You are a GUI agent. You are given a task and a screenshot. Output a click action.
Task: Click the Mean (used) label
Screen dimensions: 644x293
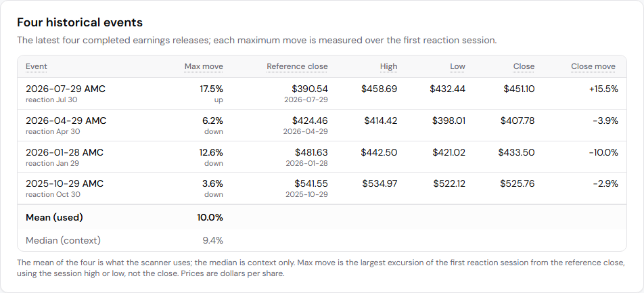click(54, 218)
